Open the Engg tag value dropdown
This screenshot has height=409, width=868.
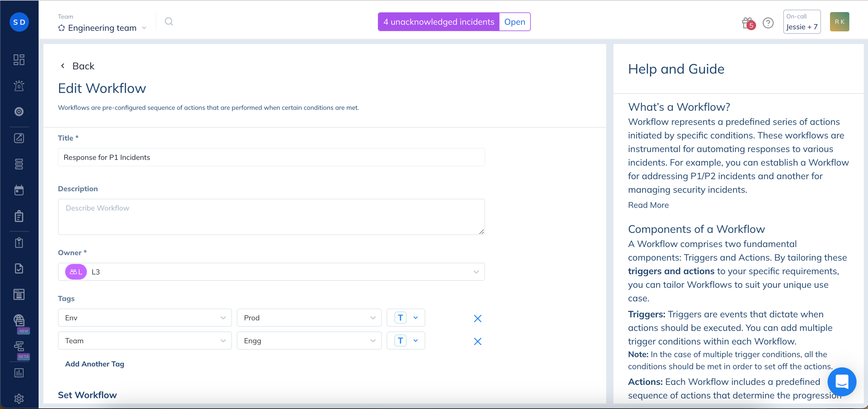[x=309, y=341]
